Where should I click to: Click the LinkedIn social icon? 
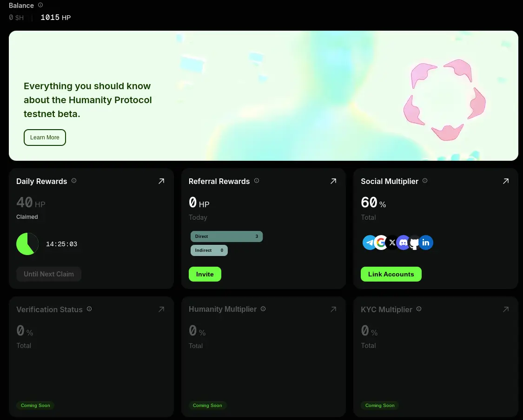click(x=426, y=243)
